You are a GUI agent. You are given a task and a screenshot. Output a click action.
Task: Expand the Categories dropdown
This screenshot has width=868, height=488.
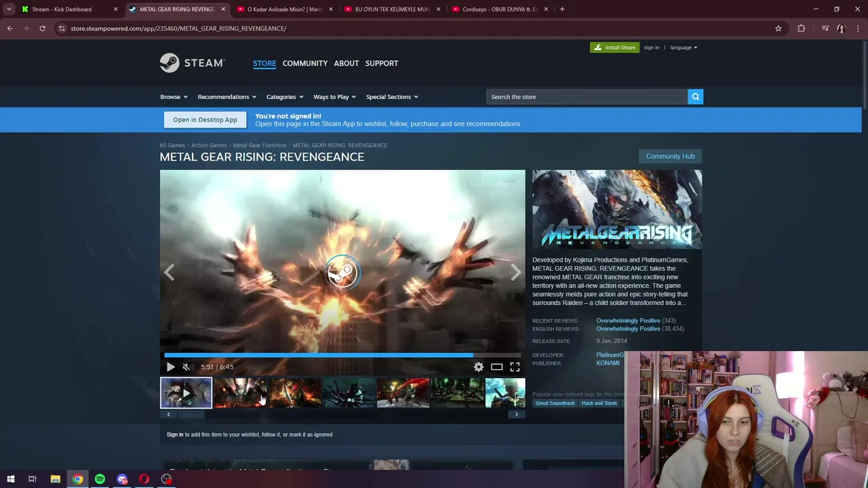coord(285,97)
